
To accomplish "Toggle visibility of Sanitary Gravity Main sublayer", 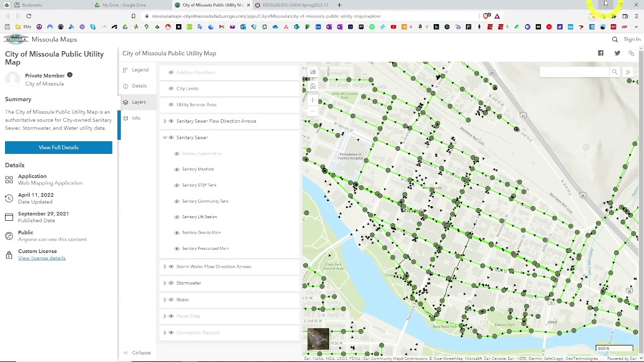I will click(177, 233).
